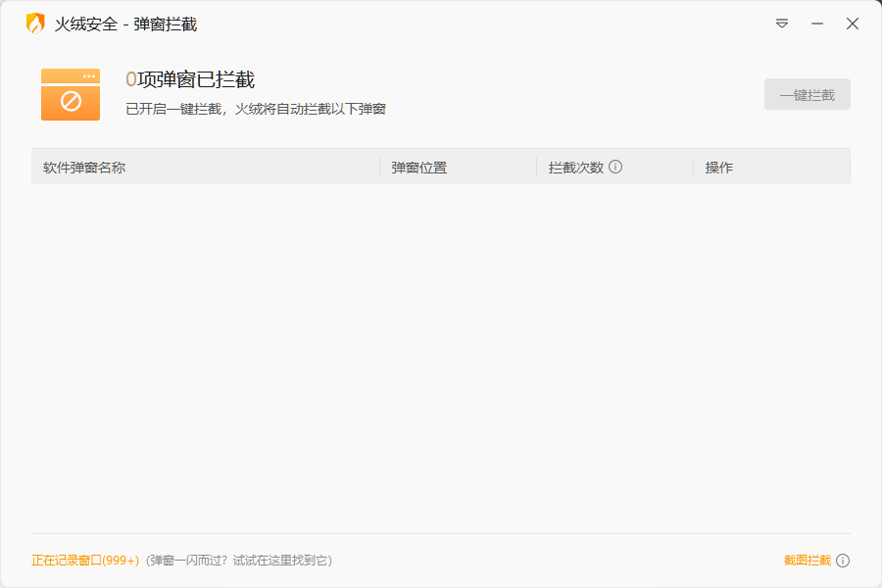
Task: Show info icon next to 拦截次数
Action: point(615,167)
